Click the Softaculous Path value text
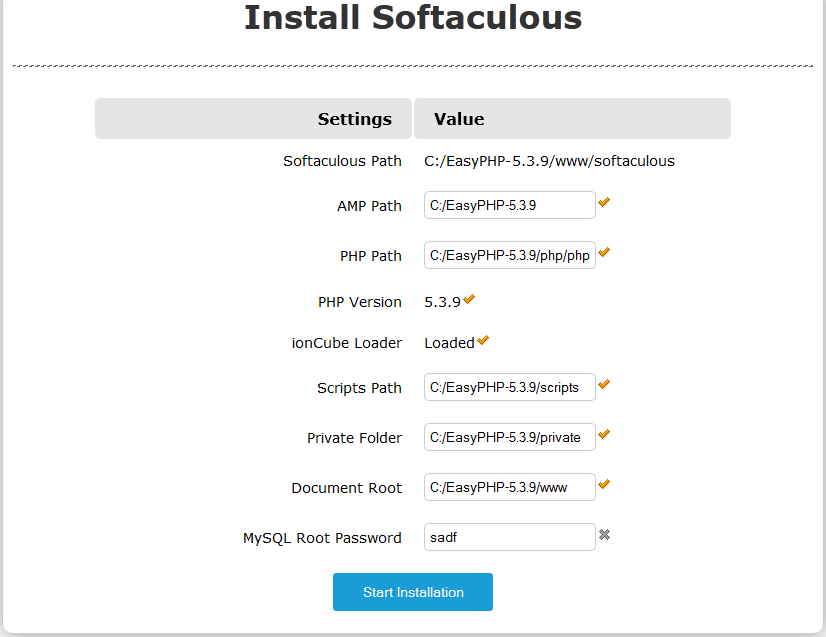The height and width of the screenshot is (637, 826). tap(549, 161)
